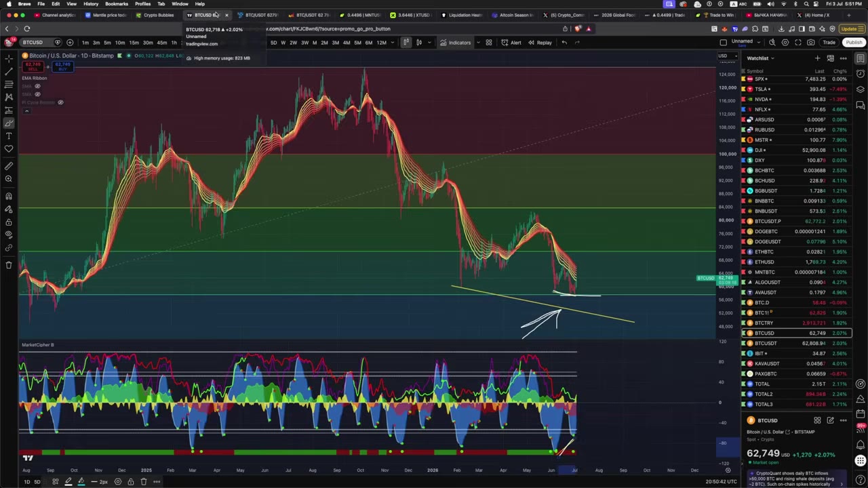Image resolution: width=868 pixels, height=488 pixels.
Task: Click the Publish button
Action: 854,42
